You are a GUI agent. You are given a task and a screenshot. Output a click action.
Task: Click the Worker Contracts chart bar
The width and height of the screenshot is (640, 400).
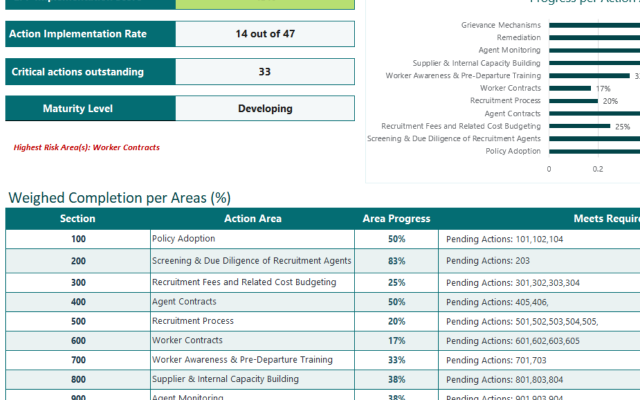tap(570, 88)
